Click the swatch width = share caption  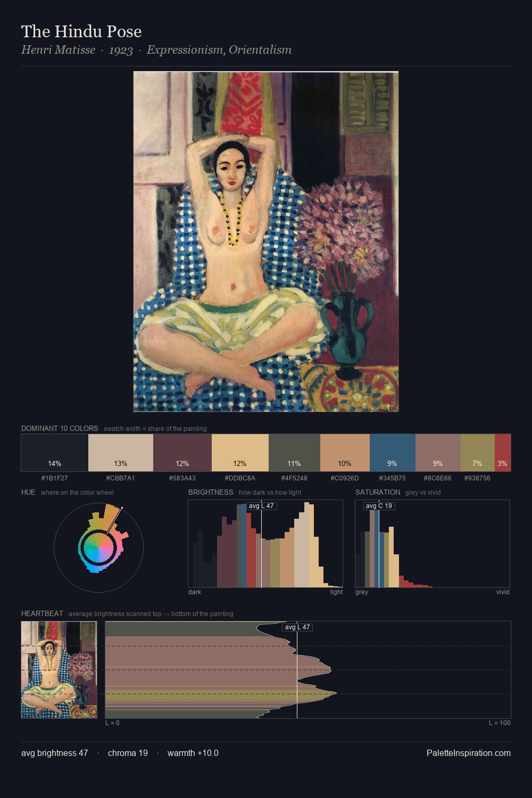(x=155, y=429)
